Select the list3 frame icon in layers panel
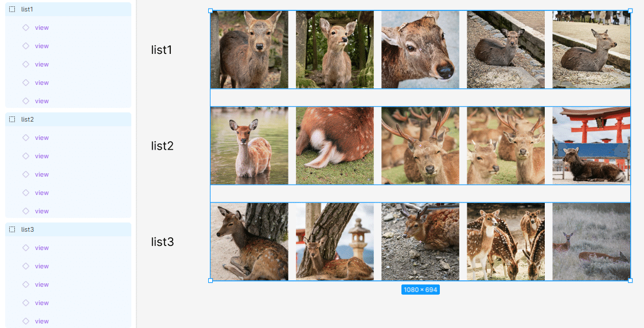The image size is (644, 328). [x=12, y=229]
